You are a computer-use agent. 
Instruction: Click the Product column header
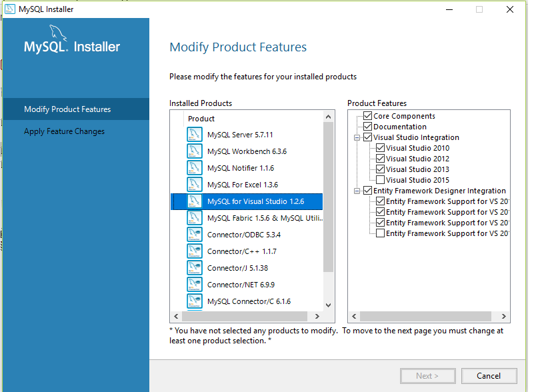coord(253,119)
